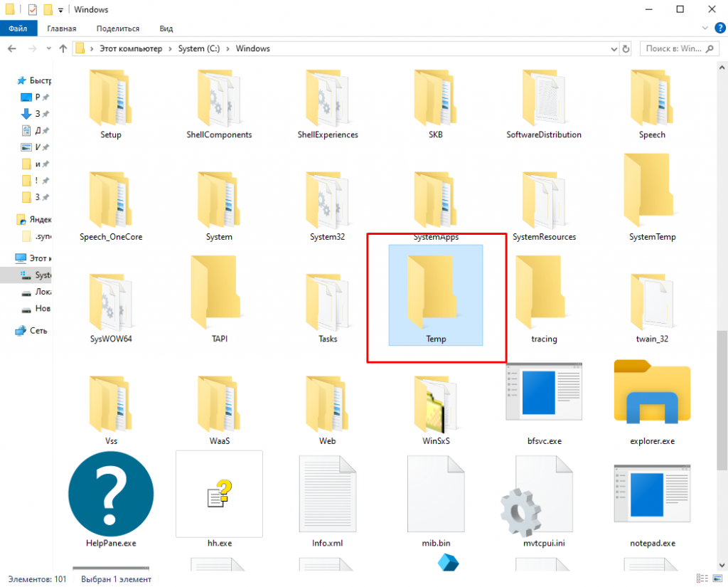Image resolution: width=728 pixels, height=587 pixels.
Task: Expand the address bar history dropdown
Action: point(614,49)
